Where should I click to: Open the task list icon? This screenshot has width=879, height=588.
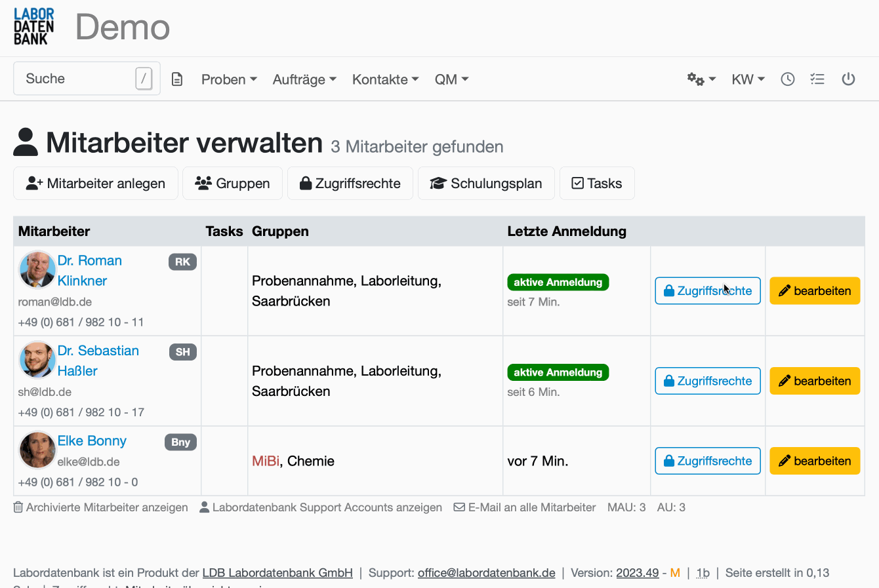(817, 79)
